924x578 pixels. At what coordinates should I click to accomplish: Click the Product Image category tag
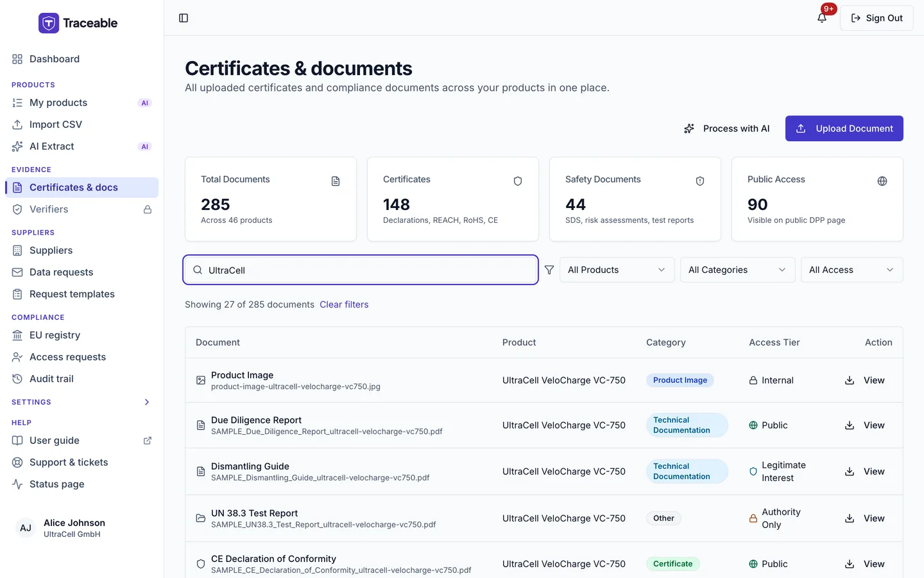[x=680, y=380]
